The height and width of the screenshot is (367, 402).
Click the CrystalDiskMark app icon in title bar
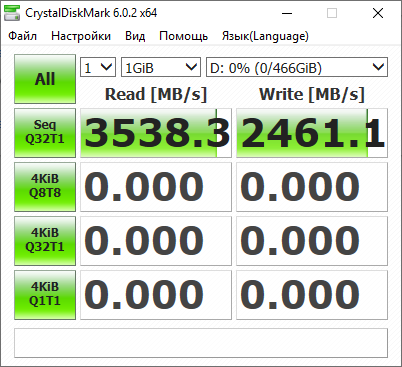(12, 13)
